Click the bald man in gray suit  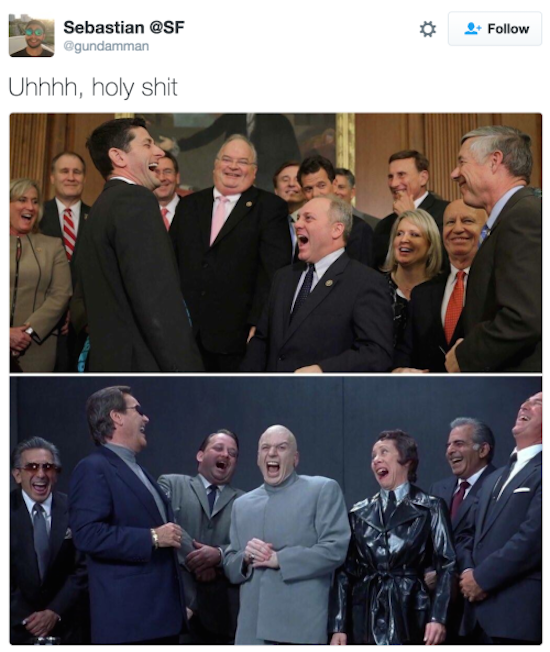tap(287, 536)
